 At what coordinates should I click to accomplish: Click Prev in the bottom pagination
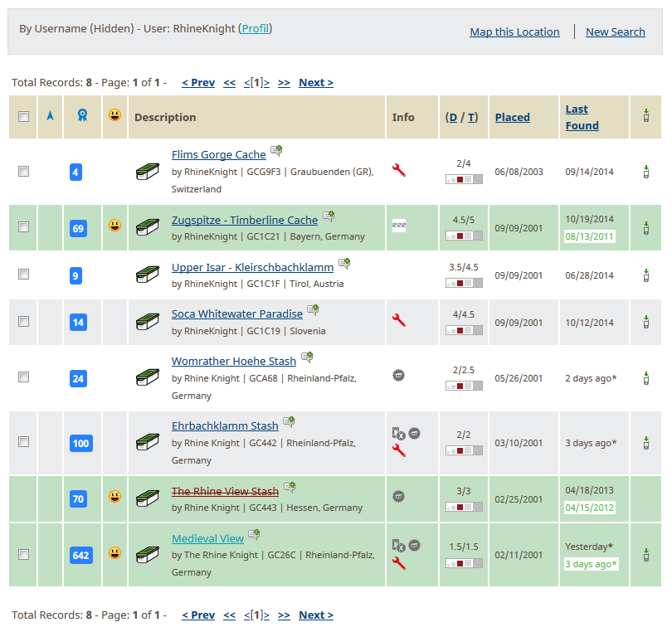[198, 615]
